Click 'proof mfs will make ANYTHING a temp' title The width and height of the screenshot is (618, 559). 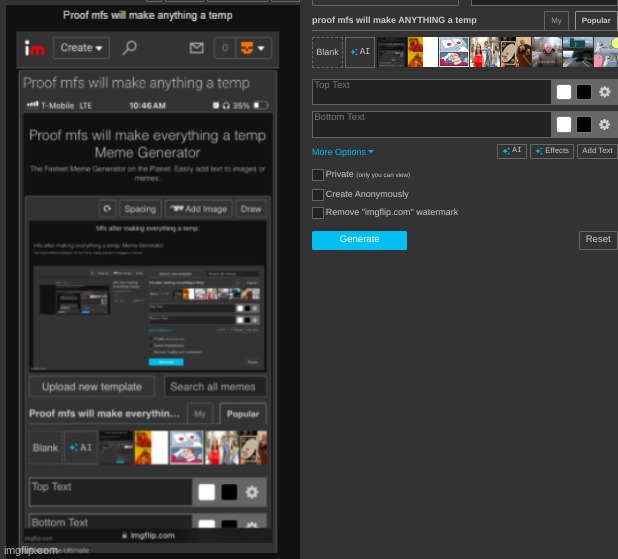[394, 20]
